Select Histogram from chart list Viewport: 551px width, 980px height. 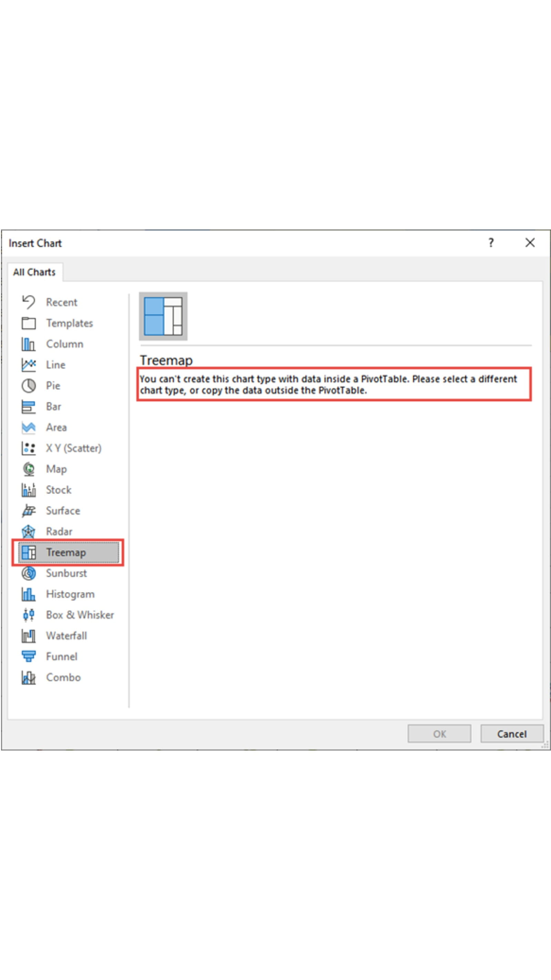pos(70,594)
